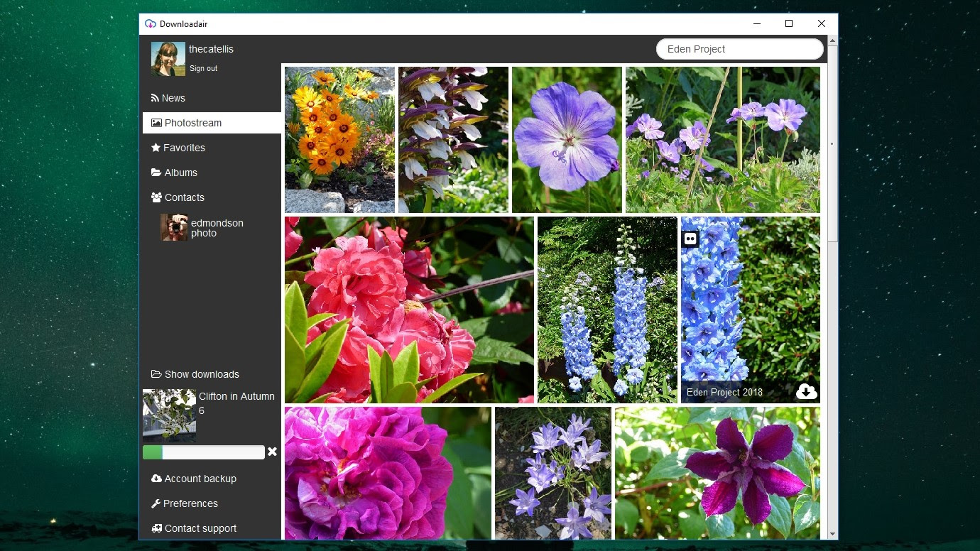Viewport: 980px width, 551px height.
Task: Click the thecatellis username
Action: pyautogui.click(x=211, y=49)
